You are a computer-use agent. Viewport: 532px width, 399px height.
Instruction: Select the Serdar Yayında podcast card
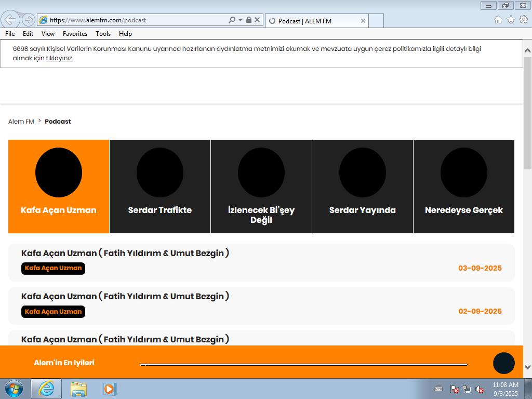click(x=362, y=187)
